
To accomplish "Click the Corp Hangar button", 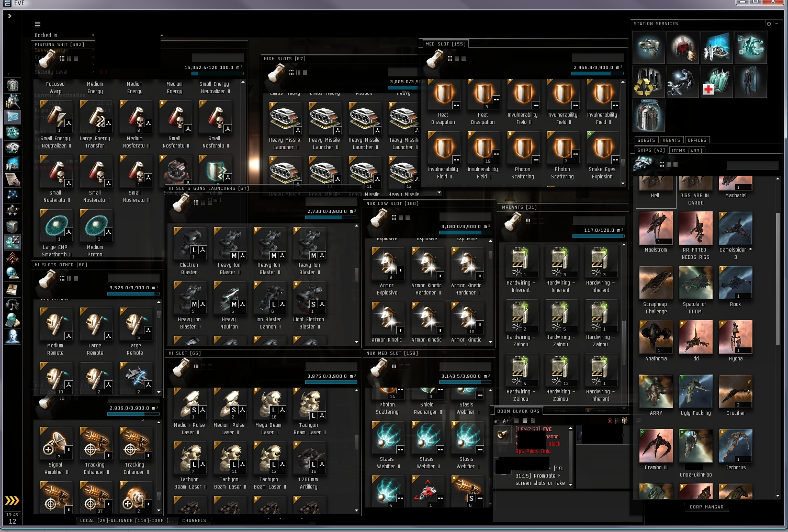I will pyautogui.click(x=706, y=507).
